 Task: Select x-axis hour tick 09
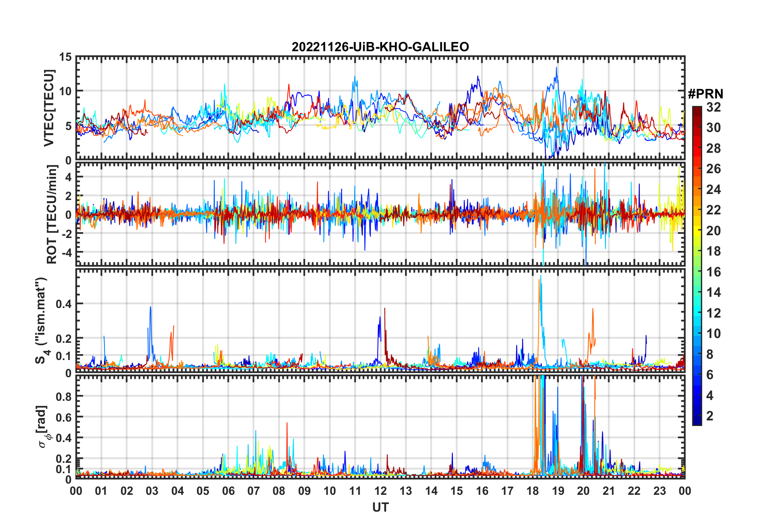coord(304,491)
